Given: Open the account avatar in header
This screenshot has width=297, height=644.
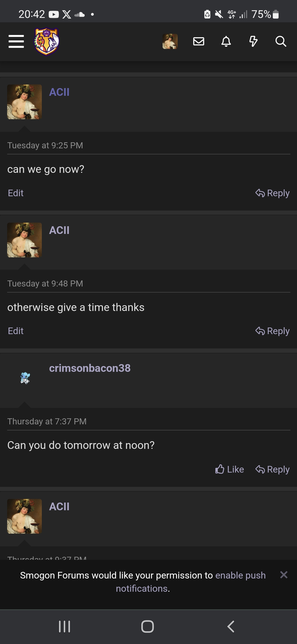Looking at the screenshot, I should (x=170, y=41).
